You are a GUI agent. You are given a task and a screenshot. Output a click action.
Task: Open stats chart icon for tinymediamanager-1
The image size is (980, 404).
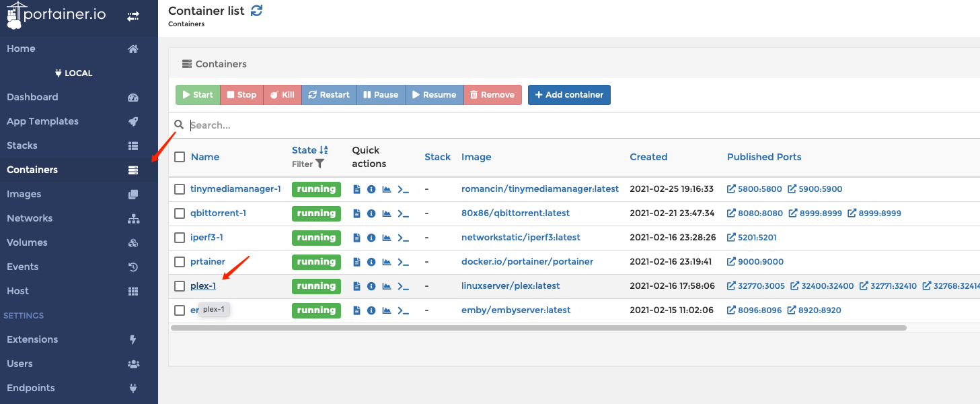[387, 189]
